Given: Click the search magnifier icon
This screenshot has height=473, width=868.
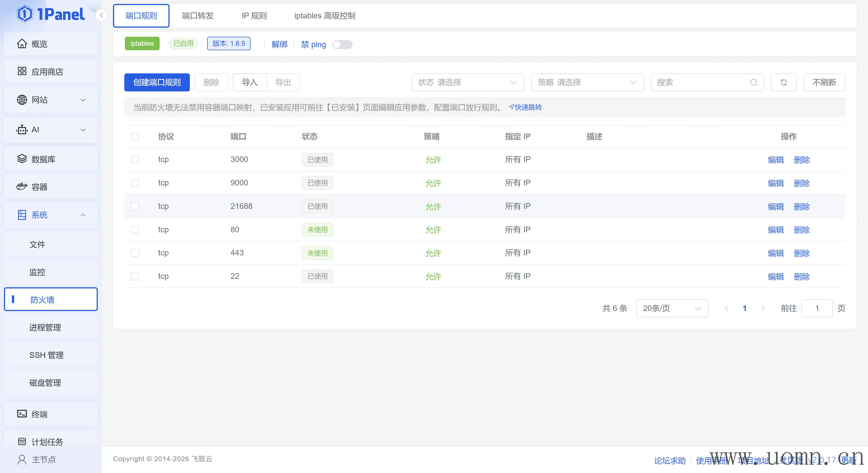Looking at the screenshot, I should coord(754,82).
